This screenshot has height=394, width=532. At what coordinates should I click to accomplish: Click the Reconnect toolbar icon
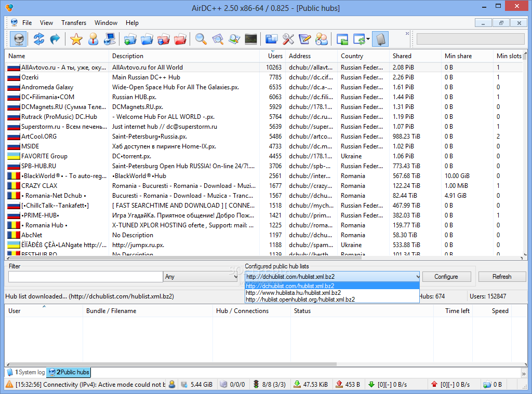39,39
